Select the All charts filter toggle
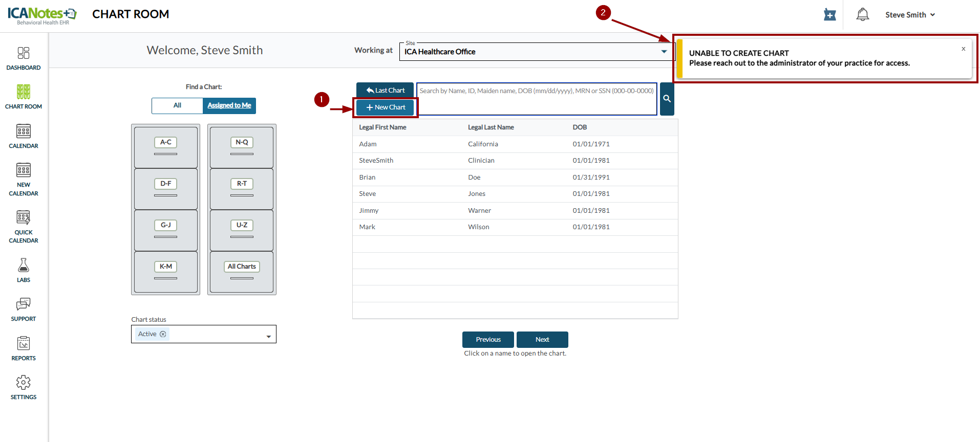 (177, 105)
